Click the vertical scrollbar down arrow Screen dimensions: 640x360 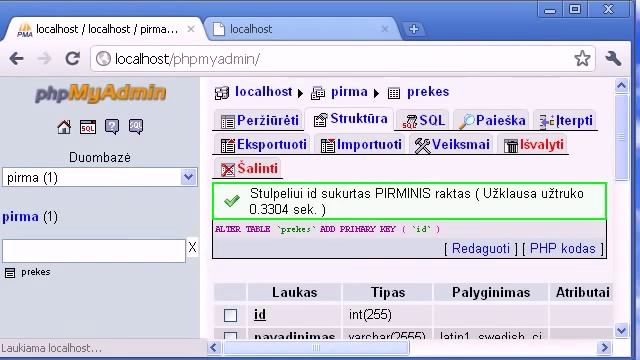pos(621,330)
